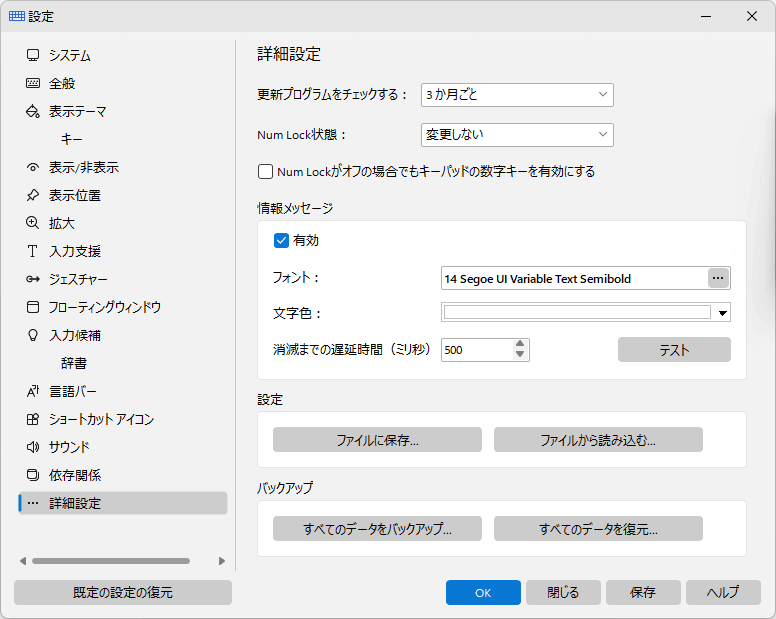The height and width of the screenshot is (619, 776).
Task: Go to the 表示テーマ page
Action: (x=123, y=111)
